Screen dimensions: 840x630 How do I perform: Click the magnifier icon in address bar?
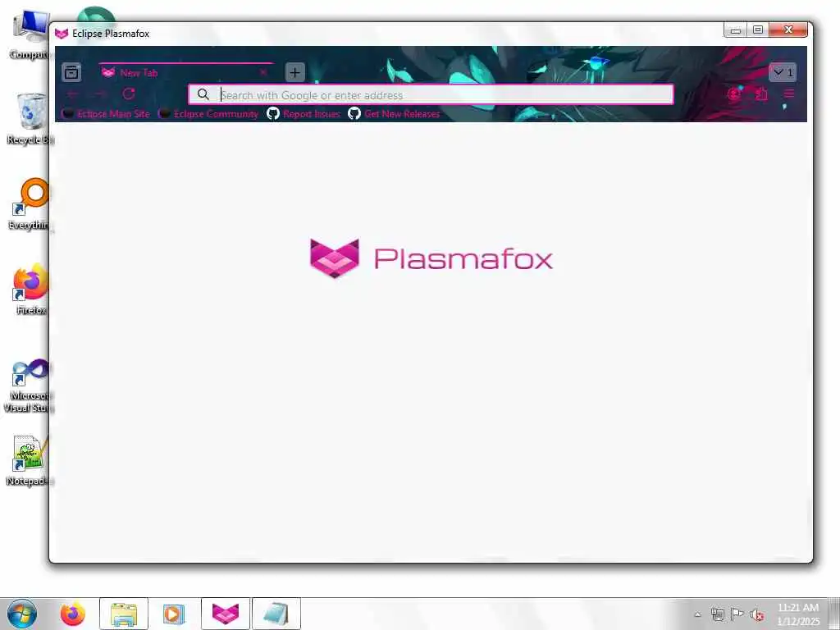tap(203, 95)
